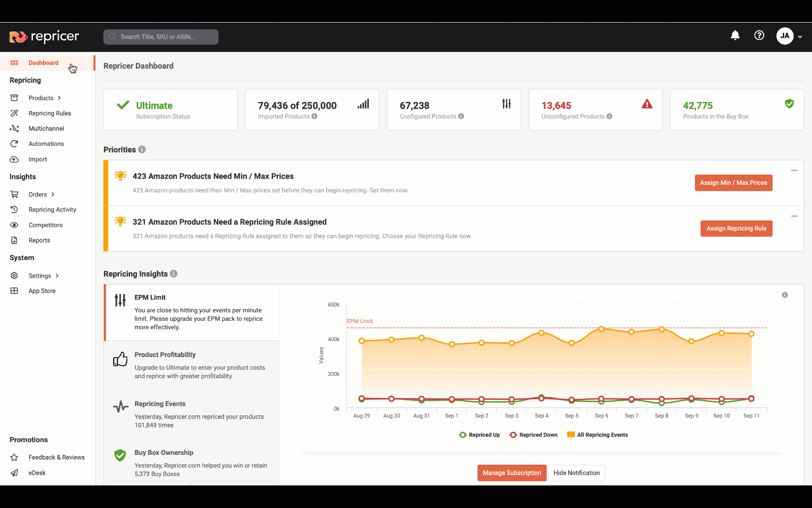
Task: Click the signal bars icon on Imported Products
Action: tap(363, 103)
